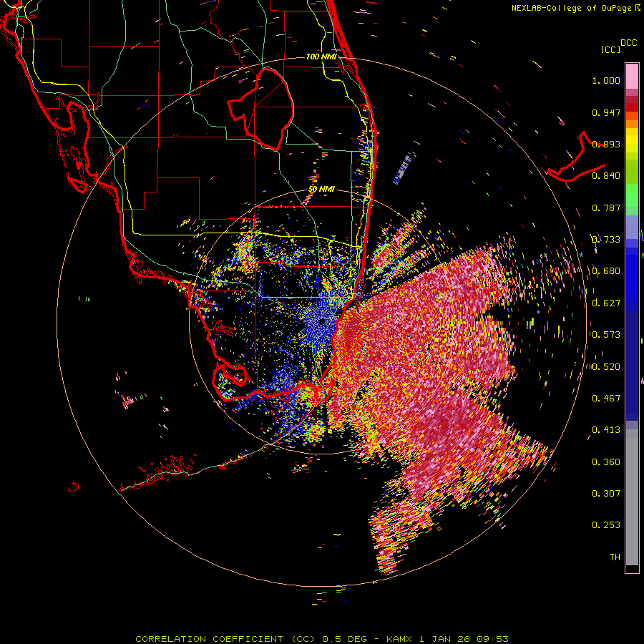Click the orange segment of color bar
Screen dimensions: 644x644
[x=632, y=120]
